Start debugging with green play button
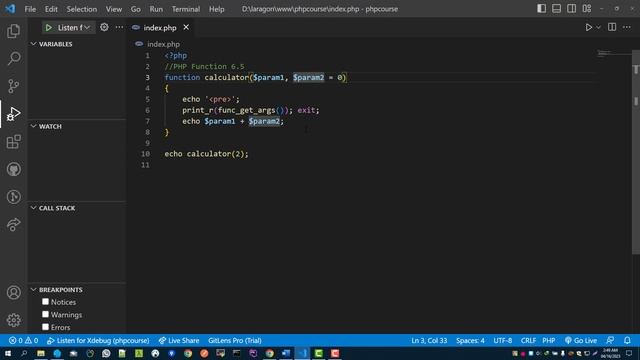Image resolution: width=640 pixels, height=360 pixels. [x=49, y=27]
